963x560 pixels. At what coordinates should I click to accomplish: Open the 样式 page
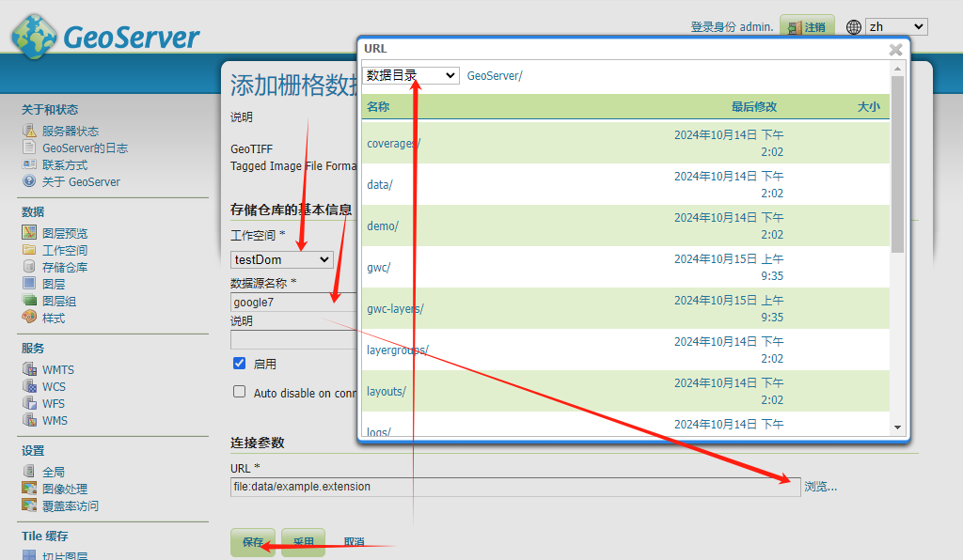[53, 319]
